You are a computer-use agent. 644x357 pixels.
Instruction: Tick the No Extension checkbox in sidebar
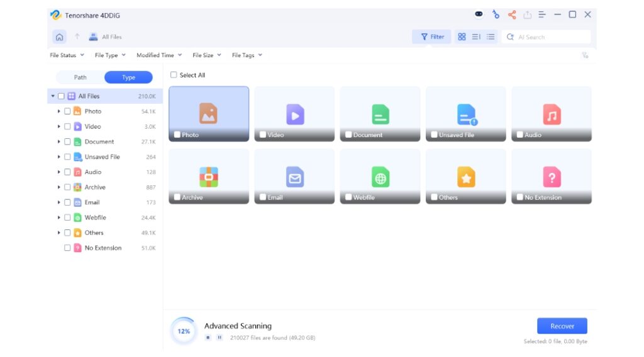coord(67,248)
